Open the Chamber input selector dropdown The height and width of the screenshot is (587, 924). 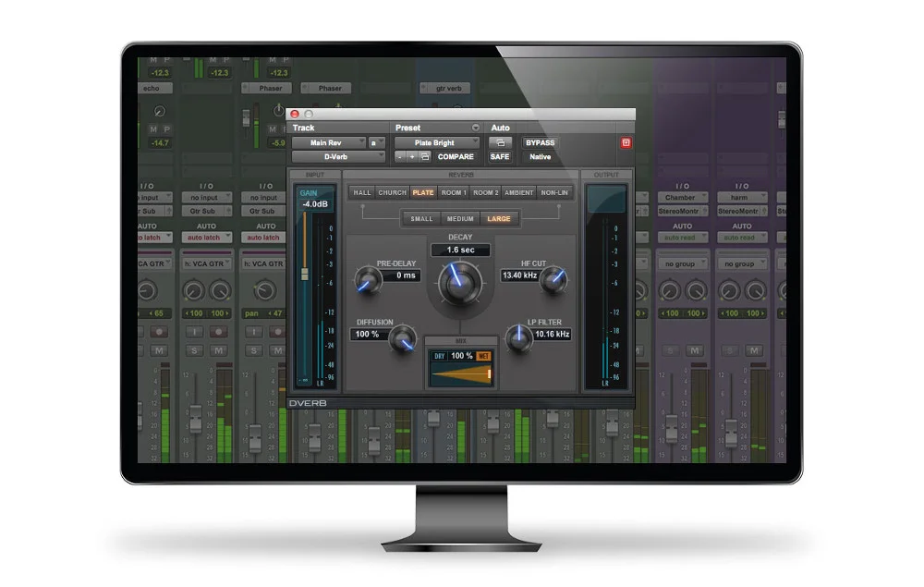tap(683, 198)
